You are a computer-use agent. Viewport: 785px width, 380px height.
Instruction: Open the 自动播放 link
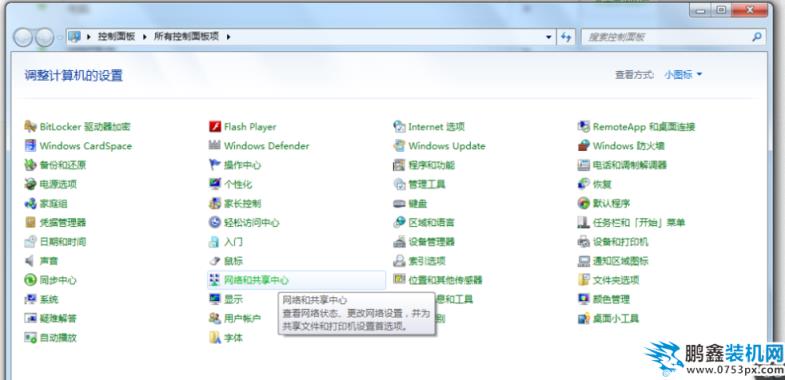58,337
